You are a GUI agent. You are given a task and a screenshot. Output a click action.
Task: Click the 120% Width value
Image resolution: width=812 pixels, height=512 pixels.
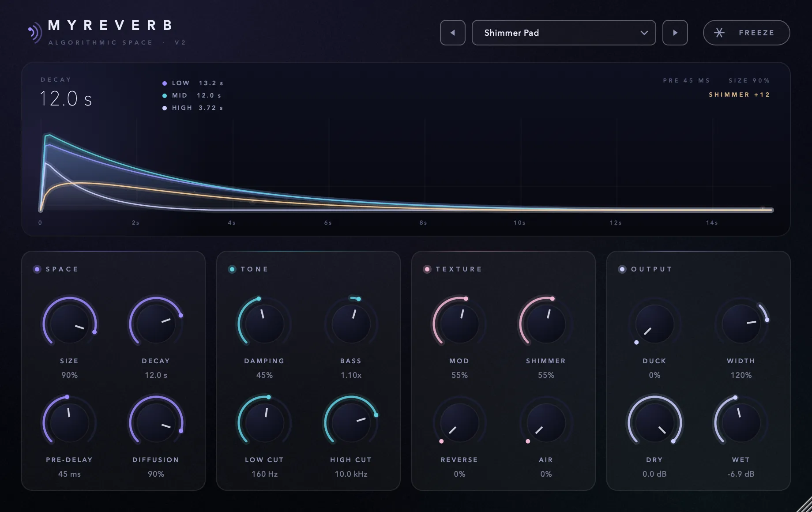pos(741,375)
